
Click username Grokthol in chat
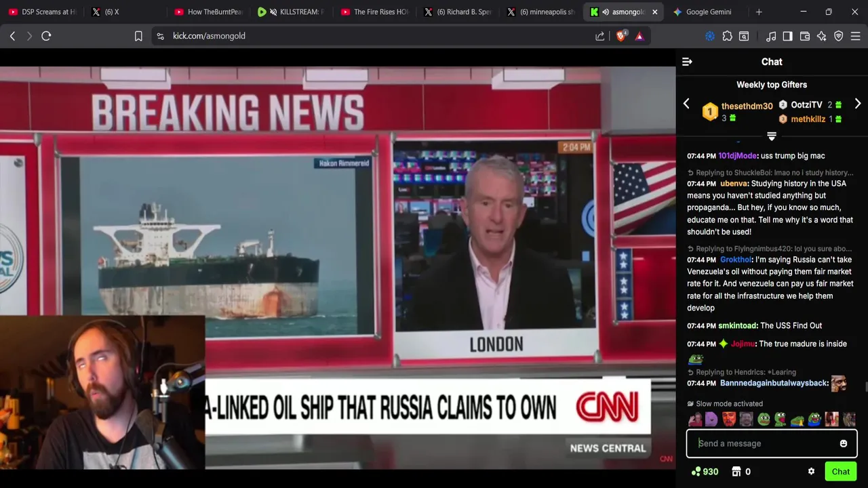pos(736,260)
